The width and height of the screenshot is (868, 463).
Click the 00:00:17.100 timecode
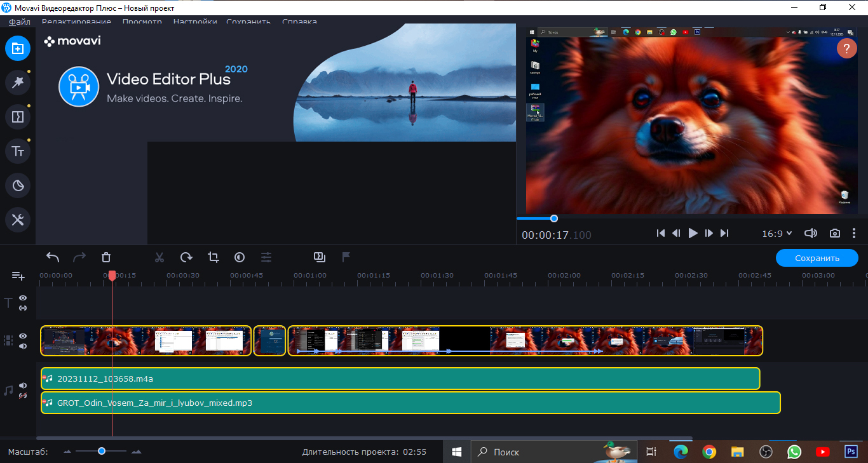click(557, 235)
